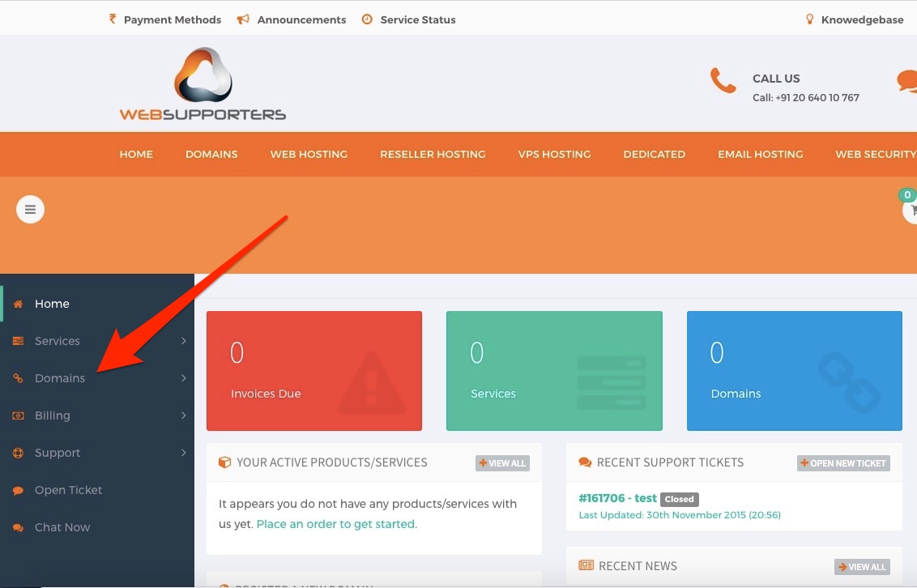Image resolution: width=917 pixels, height=588 pixels.
Task: Click the clock Service Status icon
Action: 367,19
